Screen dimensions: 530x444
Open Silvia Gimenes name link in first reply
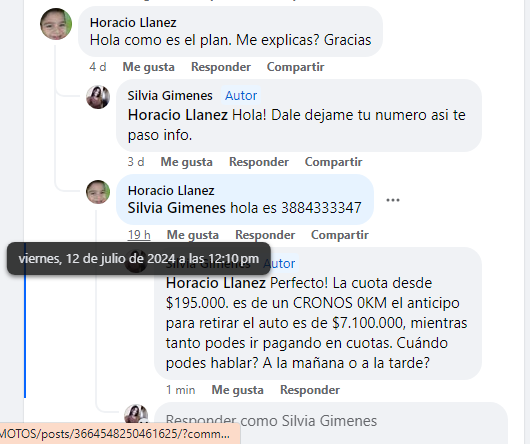[x=170, y=96]
